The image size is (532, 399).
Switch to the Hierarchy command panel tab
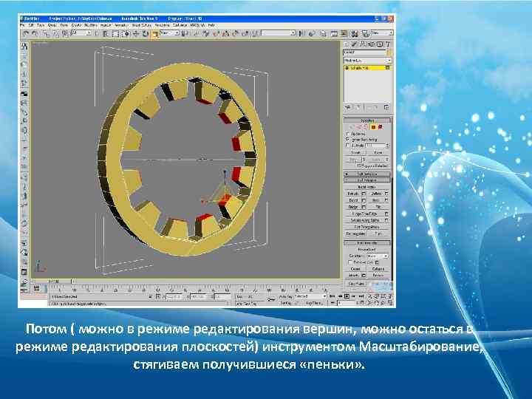(363, 44)
